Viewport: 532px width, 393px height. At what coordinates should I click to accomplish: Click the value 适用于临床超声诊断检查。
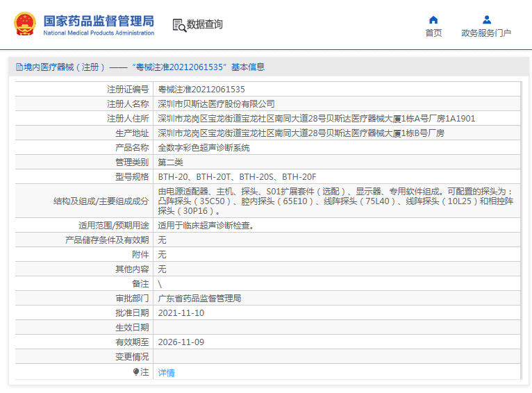coord(206,225)
